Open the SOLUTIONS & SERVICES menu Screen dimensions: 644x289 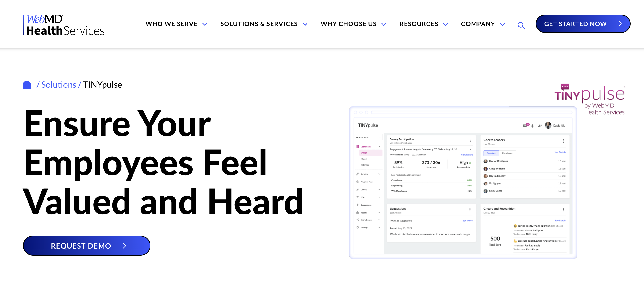click(259, 24)
